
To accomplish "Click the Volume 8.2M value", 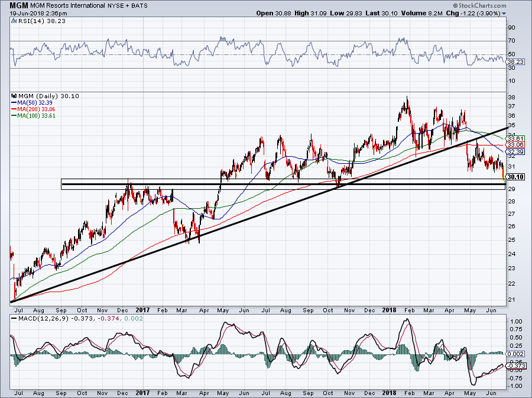I will [421, 13].
